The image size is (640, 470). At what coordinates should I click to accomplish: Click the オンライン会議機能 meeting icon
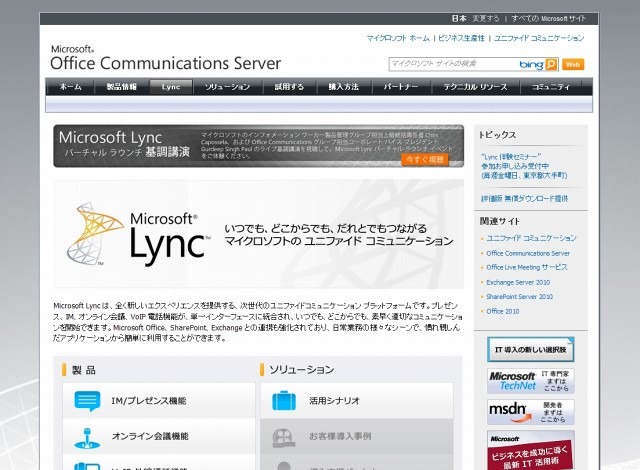87,438
